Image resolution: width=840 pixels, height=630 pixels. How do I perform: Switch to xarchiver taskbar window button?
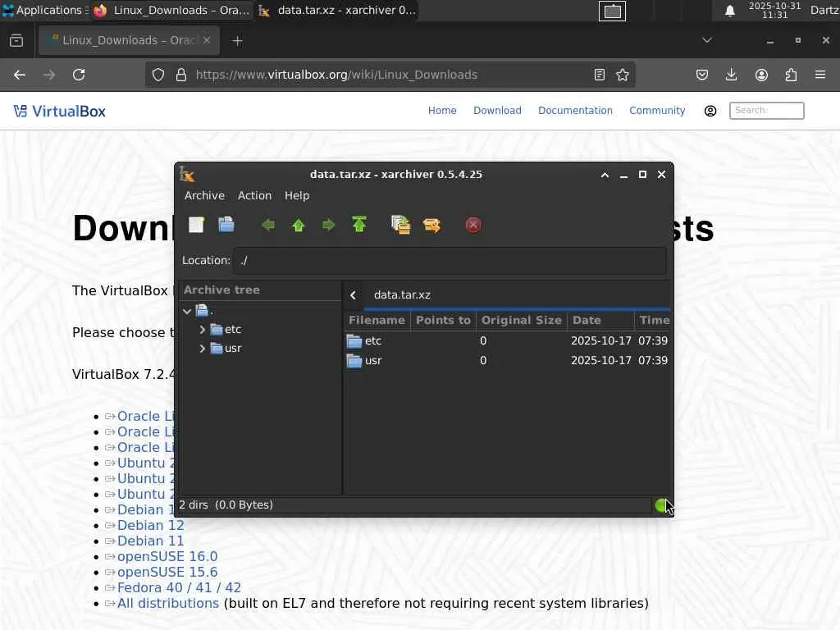pos(337,10)
